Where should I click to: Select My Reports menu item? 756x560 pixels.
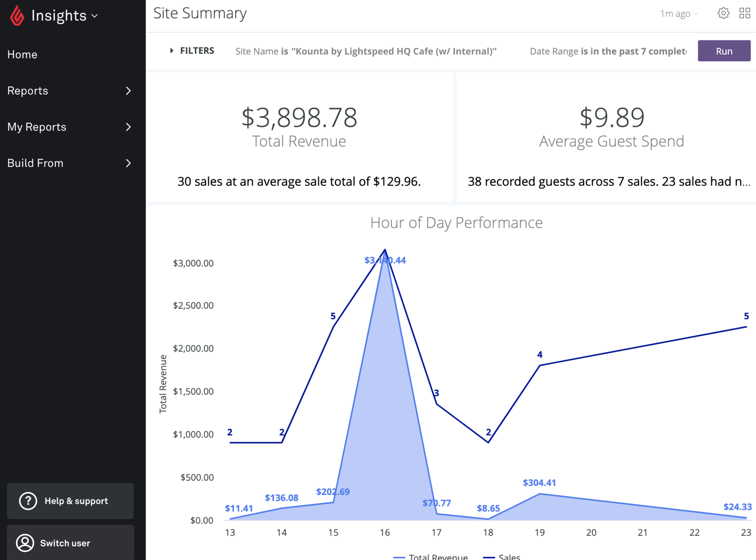click(37, 127)
